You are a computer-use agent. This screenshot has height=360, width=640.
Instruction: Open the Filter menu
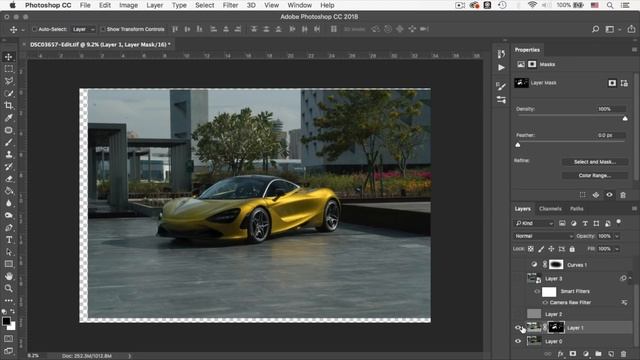[230, 5]
